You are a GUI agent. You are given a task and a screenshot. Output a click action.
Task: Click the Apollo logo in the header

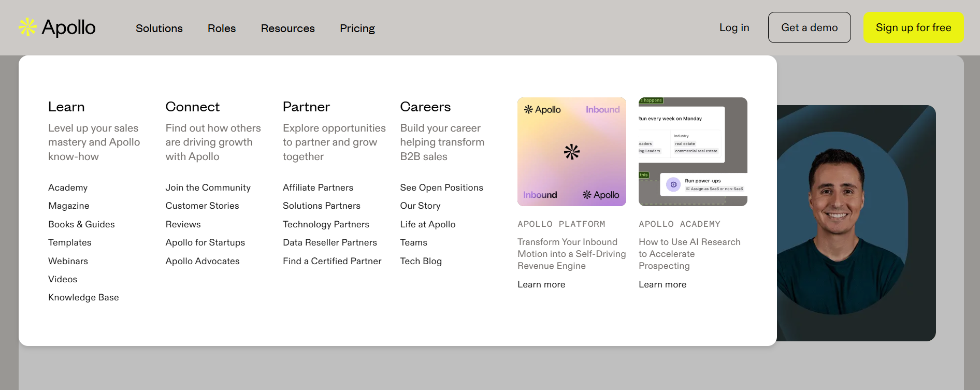[57, 27]
